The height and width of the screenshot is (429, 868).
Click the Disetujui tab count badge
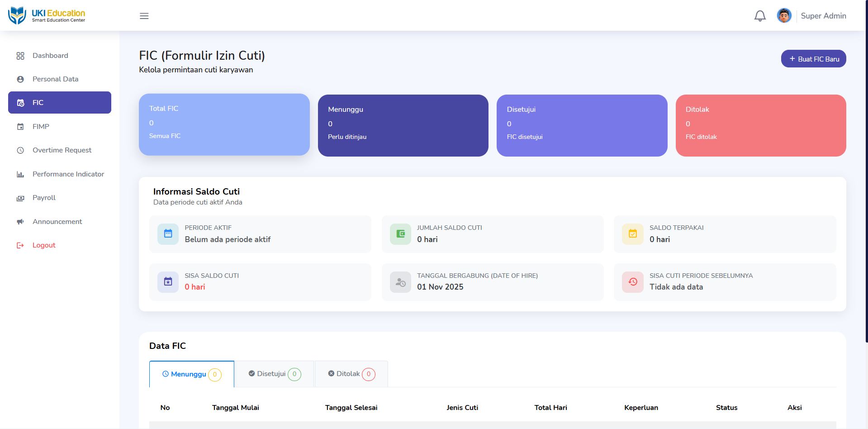(294, 374)
